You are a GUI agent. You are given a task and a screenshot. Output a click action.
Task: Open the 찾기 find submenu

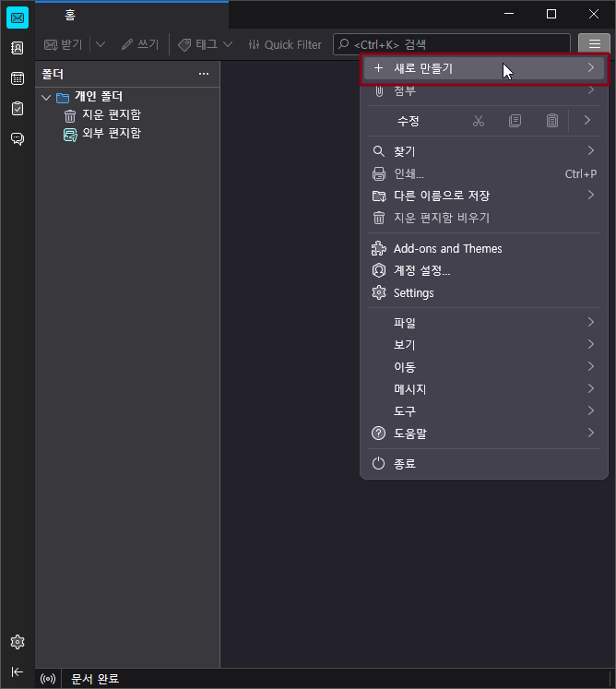point(484,151)
